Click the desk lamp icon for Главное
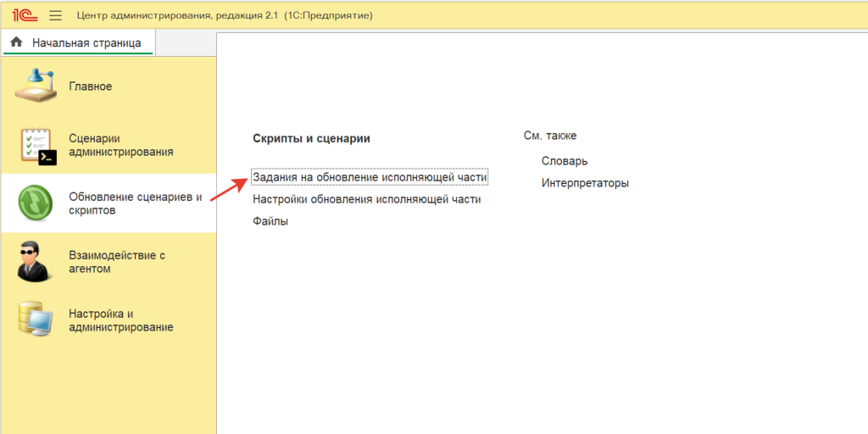This screenshot has width=868, height=434. [x=36, y=86]
